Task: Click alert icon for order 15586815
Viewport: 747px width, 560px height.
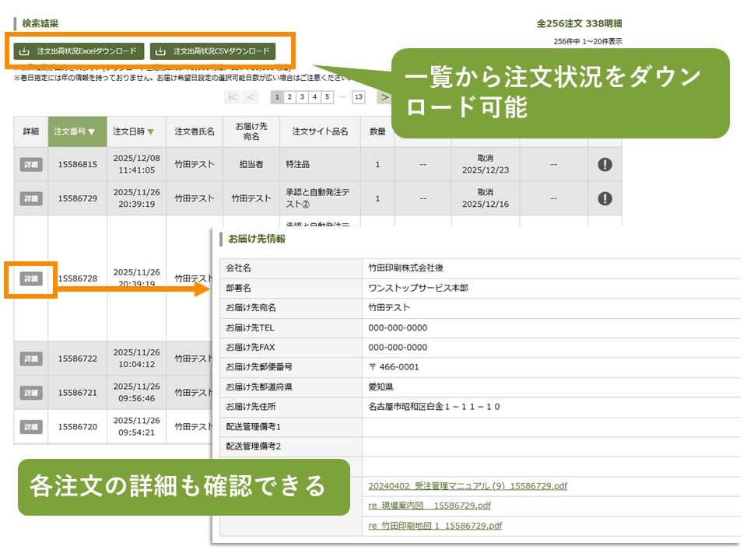Action: [x=605, y=165]
